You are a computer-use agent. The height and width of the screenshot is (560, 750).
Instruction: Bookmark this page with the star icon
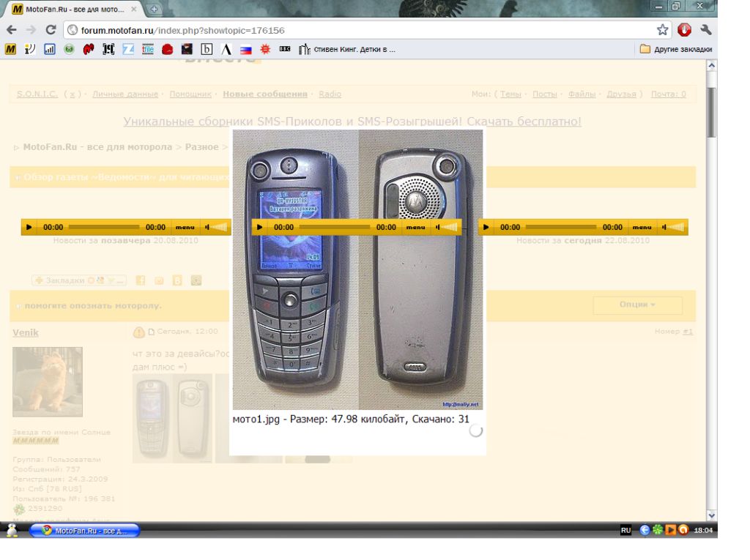tap(662, 30)
